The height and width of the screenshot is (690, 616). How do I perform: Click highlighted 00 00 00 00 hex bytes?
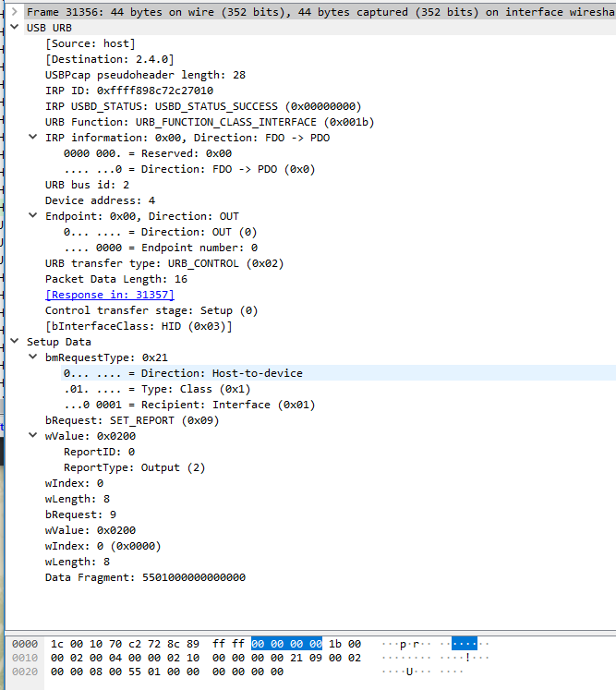click(x=287, y=644)
